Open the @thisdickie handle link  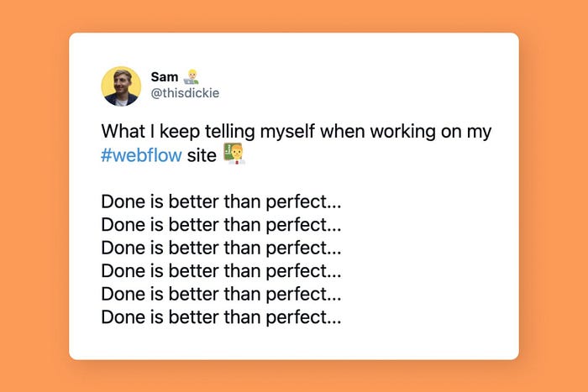[x=185, y=93]
